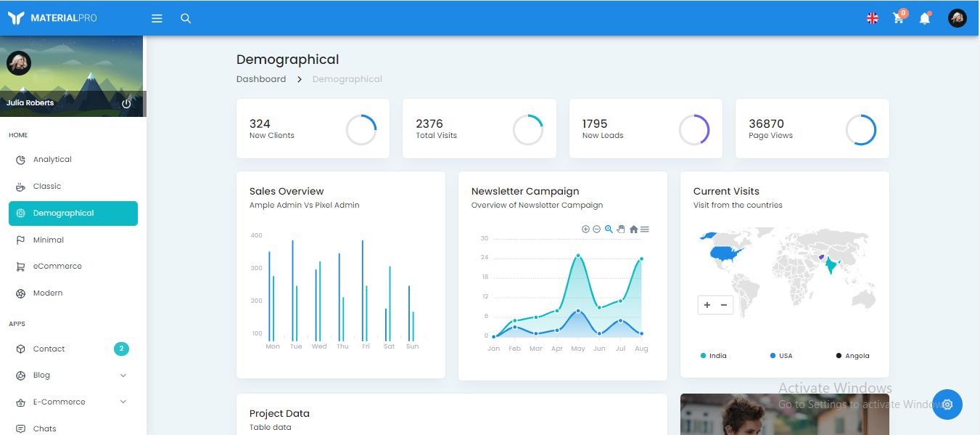Reset chart zoom with home icon
The width and height of the screenshot is (980, 435).
point(633,229)
